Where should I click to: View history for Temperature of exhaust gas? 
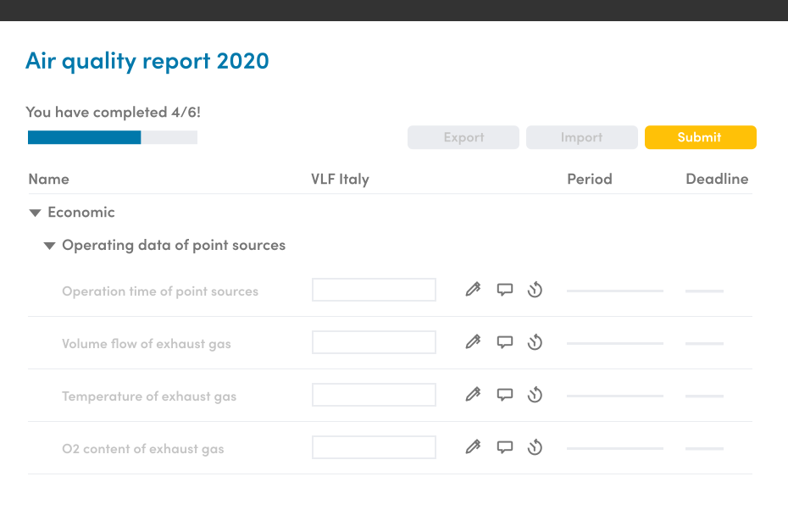click(535, 395)
